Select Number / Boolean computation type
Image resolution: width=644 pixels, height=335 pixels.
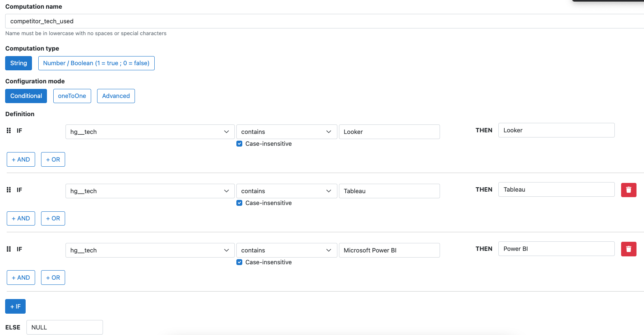pyautogui.click(x=96, y=63)
